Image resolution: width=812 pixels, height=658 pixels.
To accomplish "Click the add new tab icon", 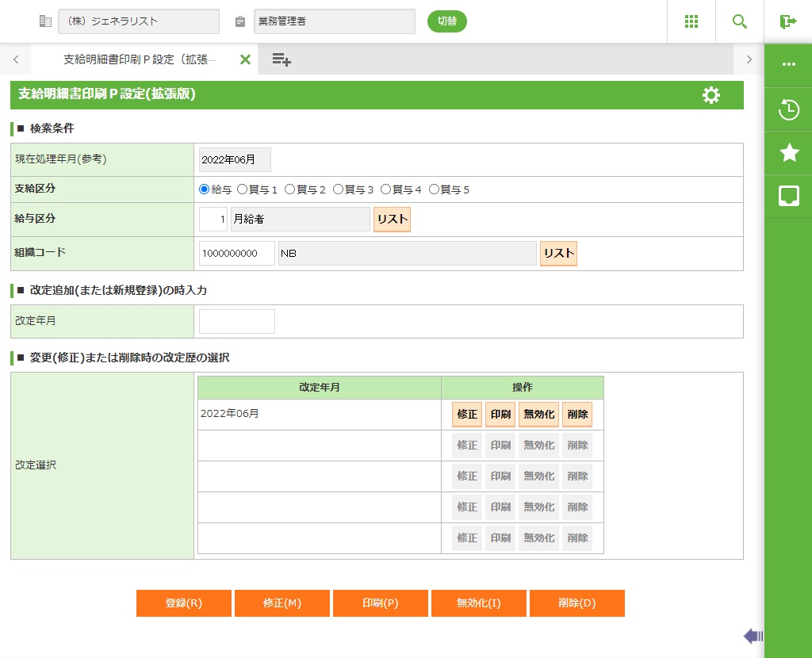I will pos(282,59).
